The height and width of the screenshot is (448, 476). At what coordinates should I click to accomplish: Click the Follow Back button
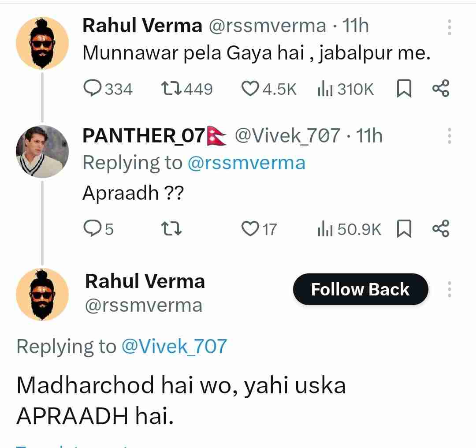pos(360,290)
